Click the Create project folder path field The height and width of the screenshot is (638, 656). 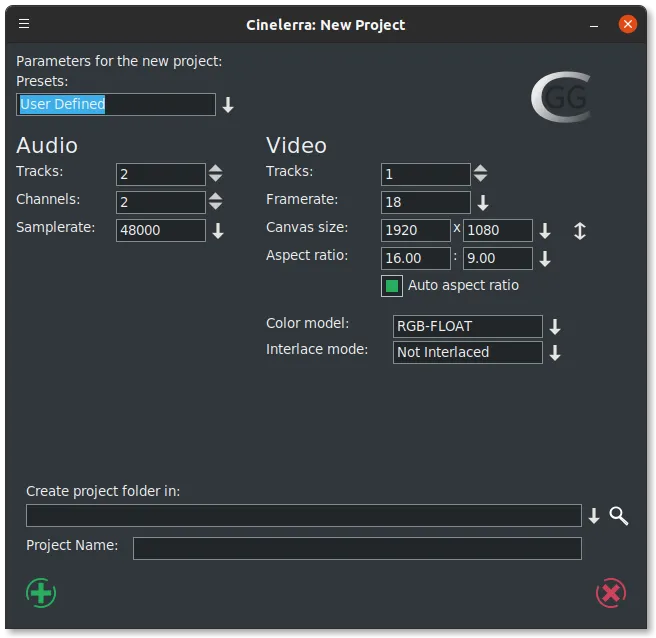304,515
